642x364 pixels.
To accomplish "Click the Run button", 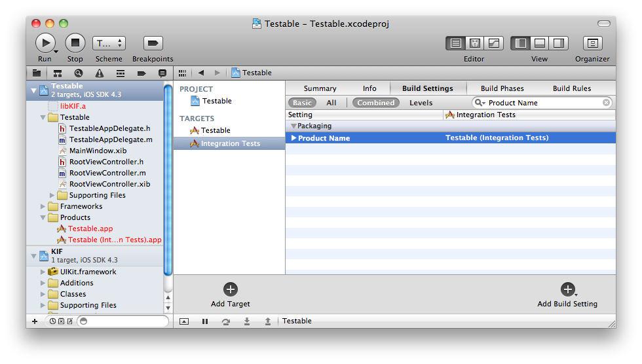I will [45, 43].
